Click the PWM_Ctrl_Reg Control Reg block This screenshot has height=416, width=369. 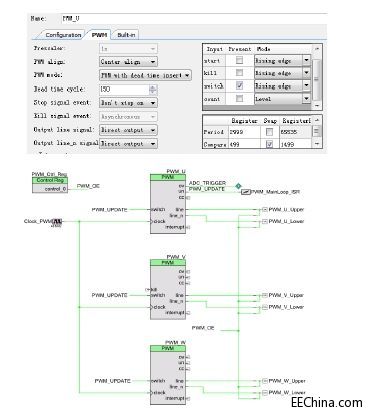[x=50, y=185]
